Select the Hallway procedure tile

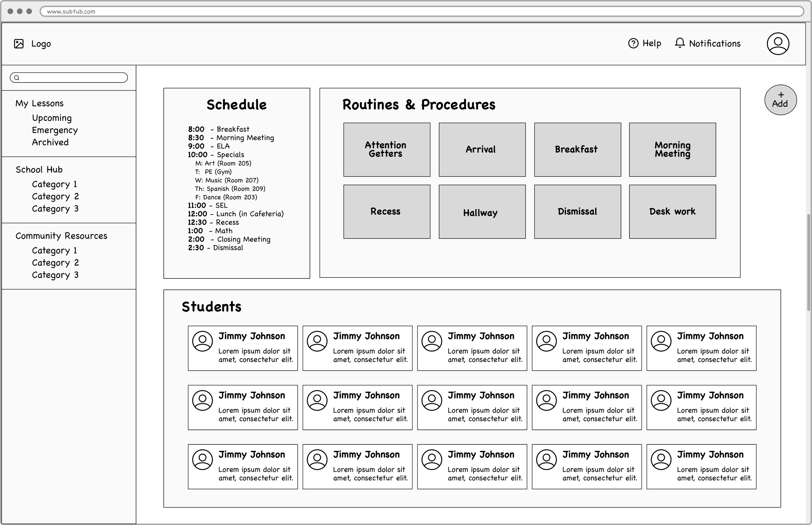tap(482, 212)
